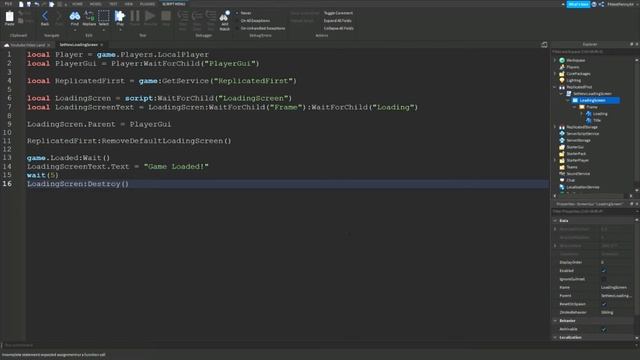This screenshot has width=640, height=360.
Task: Click the Loading text label icon
Action: [x=589, y=114]
